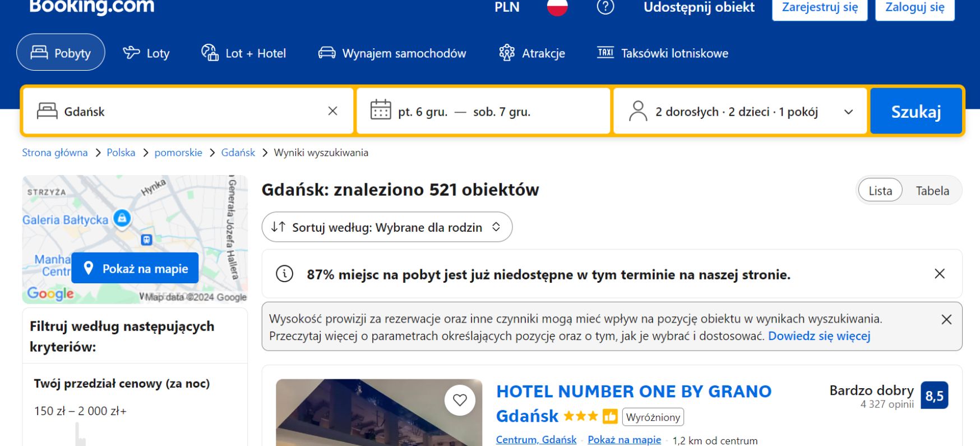Change currency via PLN button

click(x=507, y=7)
